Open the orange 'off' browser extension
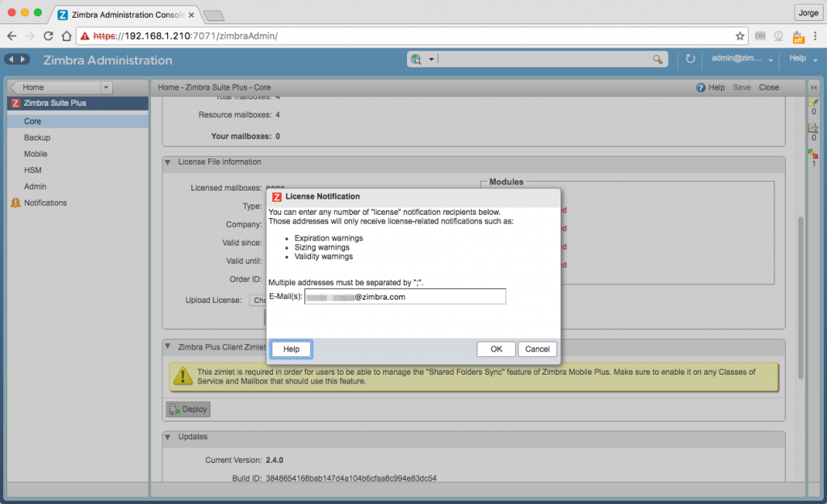Screen dimensions: 827x504 pos(799,37)
